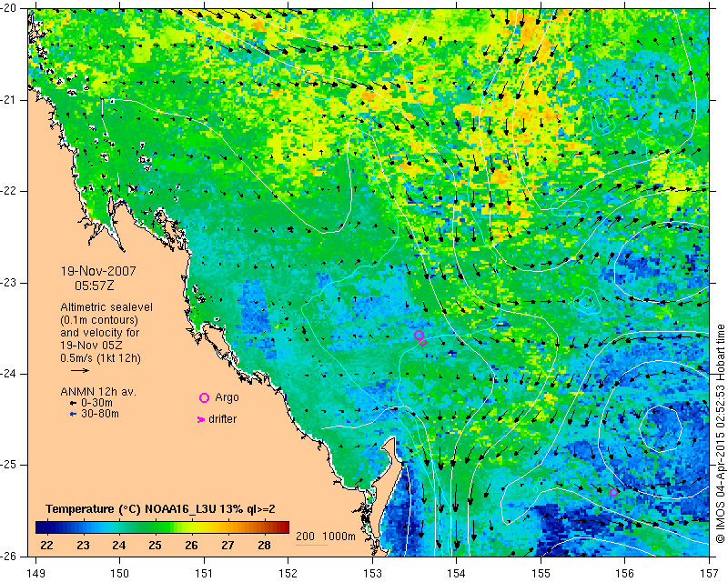Click the 'drifter' legend label

coord(222,419)
